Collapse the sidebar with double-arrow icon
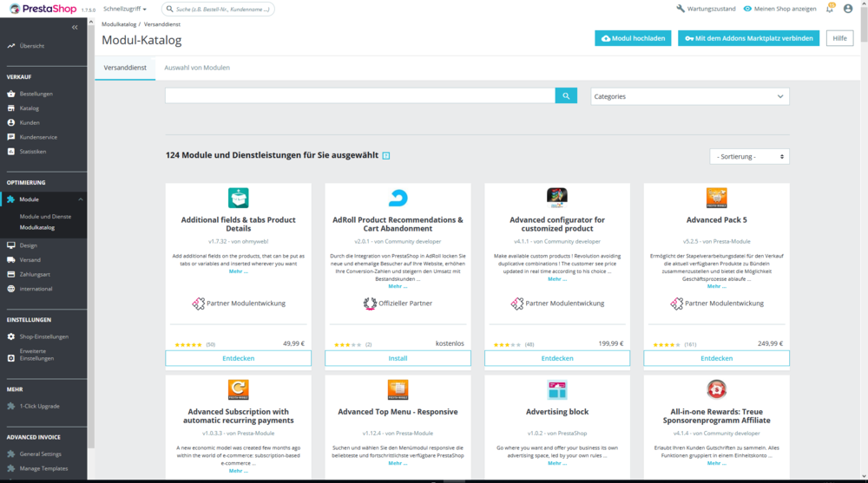 (75, 27)
